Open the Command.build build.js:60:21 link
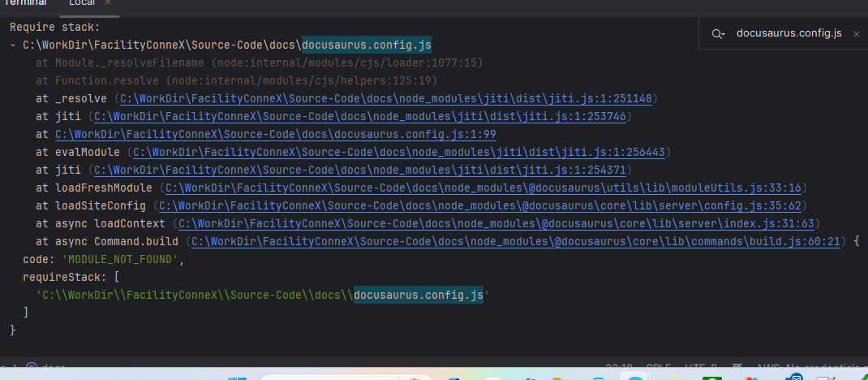The width and height of the screenshot is (868, 380). [516, 241]
